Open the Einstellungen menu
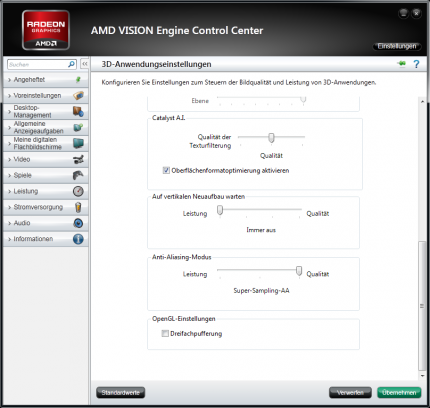This screenshot has width=430, height=408. coord(397,46)
